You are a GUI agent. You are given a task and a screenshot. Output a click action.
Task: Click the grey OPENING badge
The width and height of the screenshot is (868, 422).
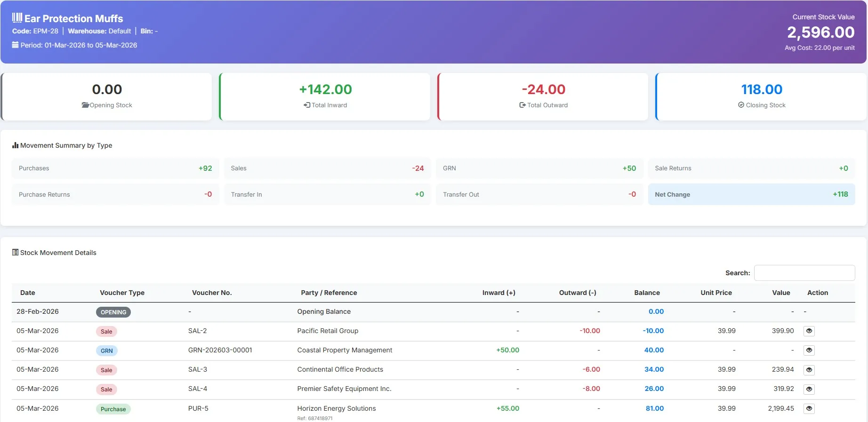tap(113, 312)
